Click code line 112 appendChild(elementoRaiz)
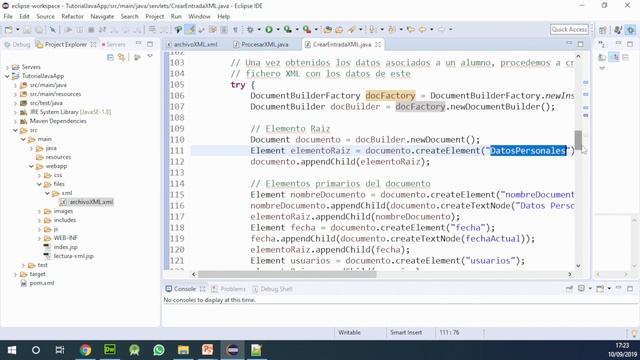The width and height of the screenshot is (640, 360). (340, 162)
